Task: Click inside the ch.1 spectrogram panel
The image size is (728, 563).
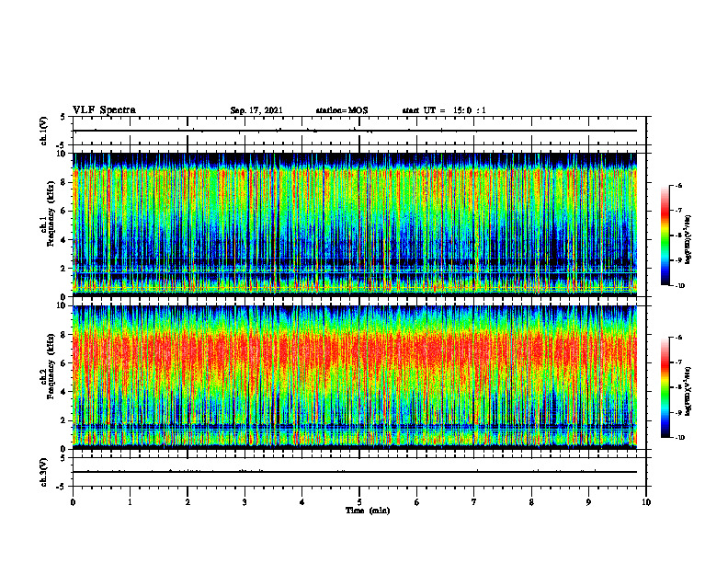Action: [355, 224]
